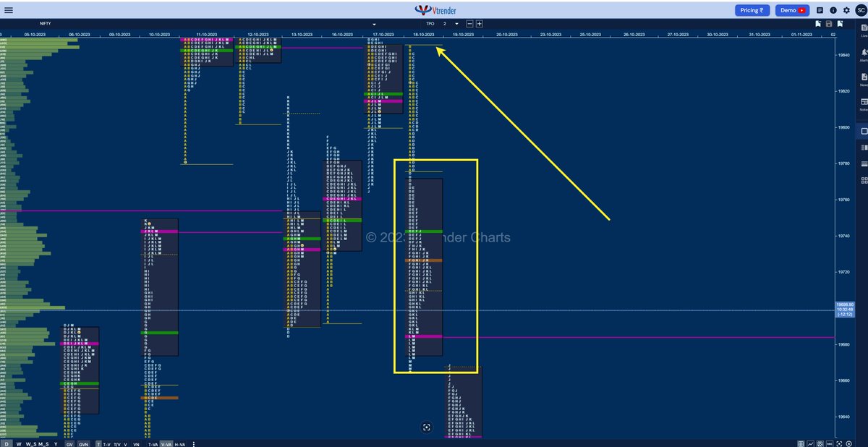Click the 19720 price axis label

[845, 272]
